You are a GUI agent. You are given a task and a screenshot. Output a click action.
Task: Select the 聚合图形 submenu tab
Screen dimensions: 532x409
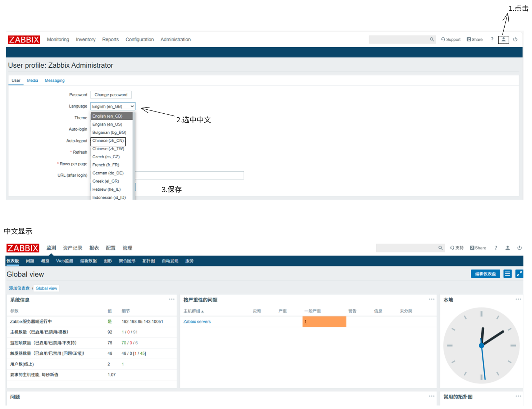[x=127, y=261]
